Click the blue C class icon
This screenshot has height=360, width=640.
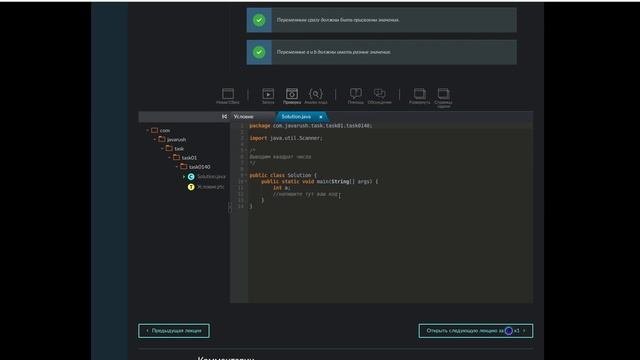coord(191,177)
